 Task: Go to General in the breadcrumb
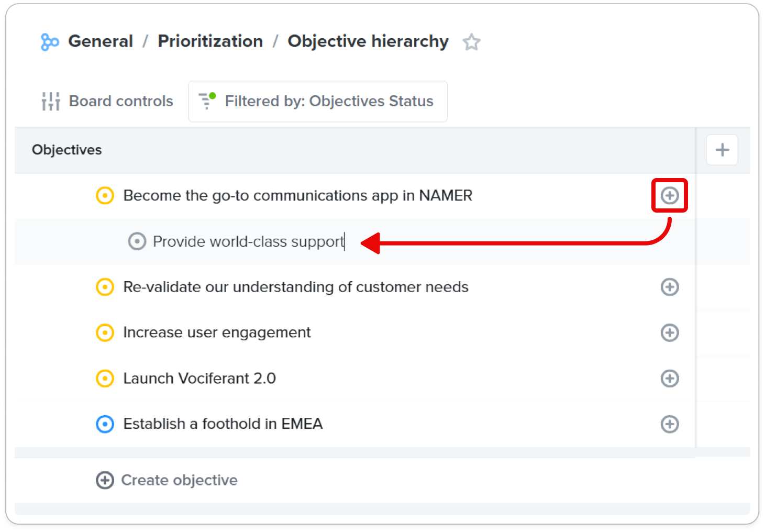point(101,41)
